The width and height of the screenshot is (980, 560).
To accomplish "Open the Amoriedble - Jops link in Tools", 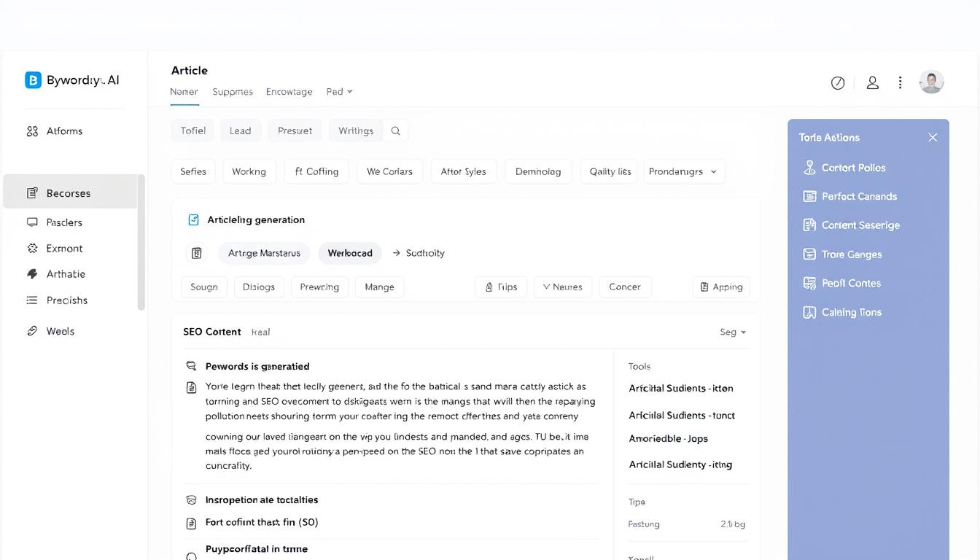I will point(668,438).
